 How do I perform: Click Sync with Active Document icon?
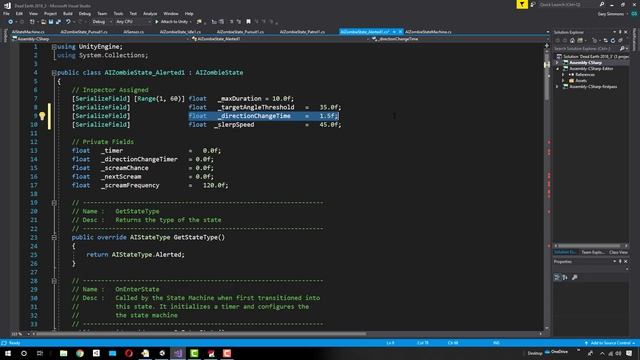(x=605, y=40)
